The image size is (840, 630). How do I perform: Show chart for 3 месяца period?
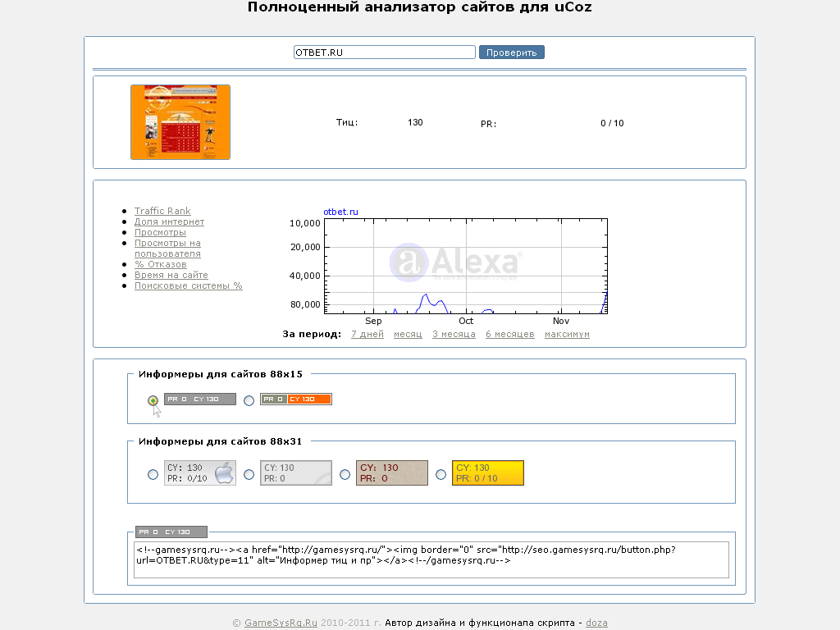[454, 335]
